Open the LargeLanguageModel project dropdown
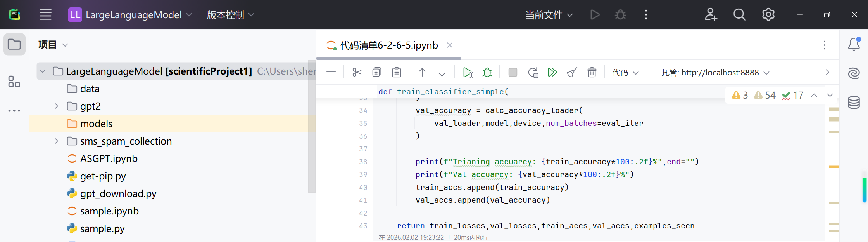The image size is (868, 242). click(130, 15)
